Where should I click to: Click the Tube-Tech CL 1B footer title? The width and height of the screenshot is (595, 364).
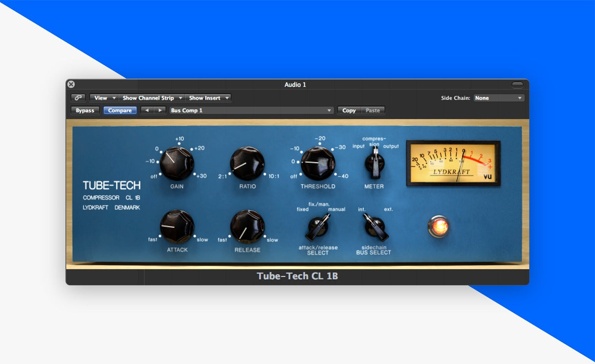[297, 276]
